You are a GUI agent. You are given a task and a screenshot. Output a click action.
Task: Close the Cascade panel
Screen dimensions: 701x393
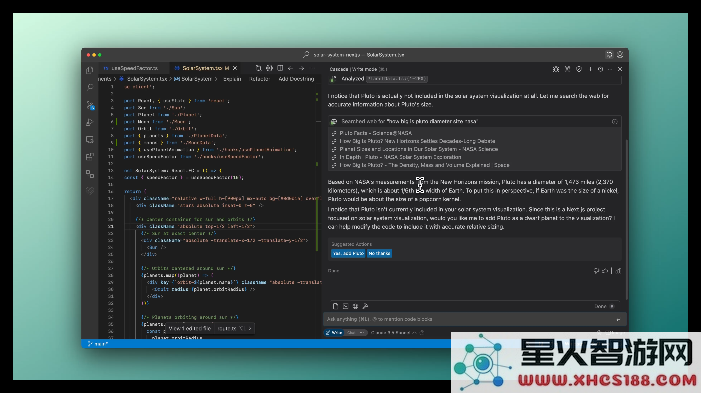pos(620,69)
